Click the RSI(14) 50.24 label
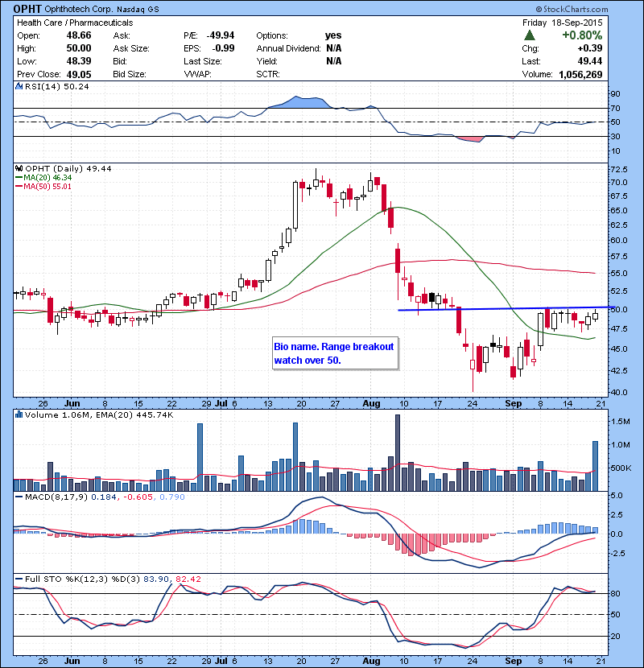644x668 pixels. point(57,86)
